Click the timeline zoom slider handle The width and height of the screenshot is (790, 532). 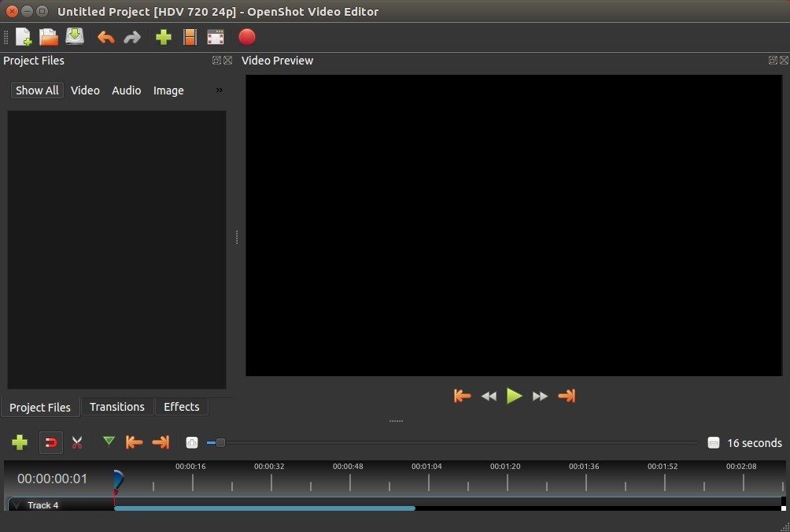click(220, 443)
